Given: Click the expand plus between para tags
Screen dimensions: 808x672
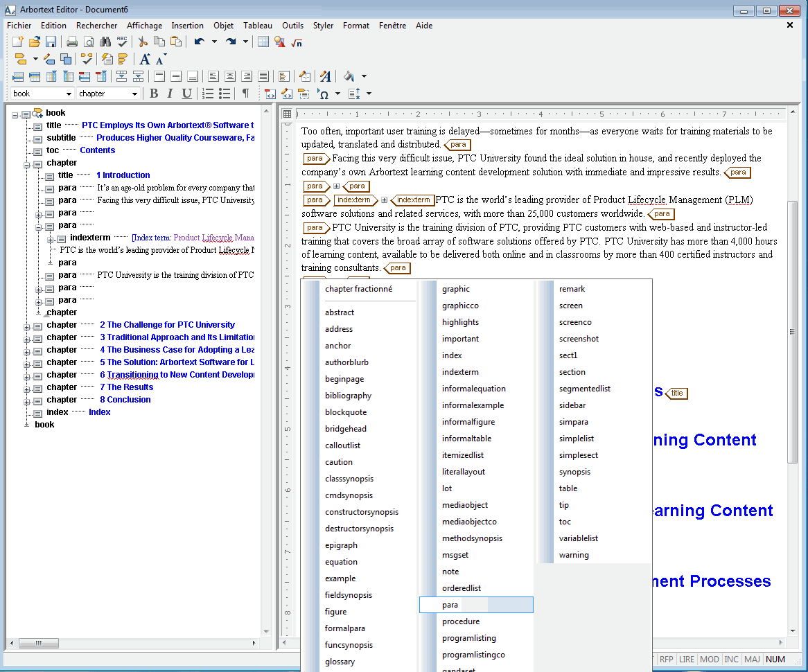Looking at the screenshot, I should [337, 186].
